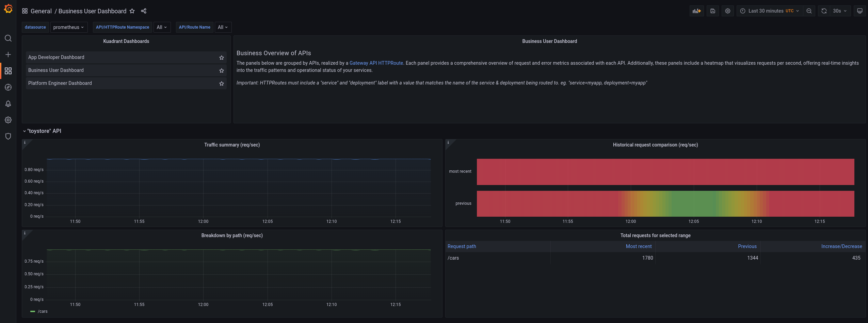Add a new panel using the toolbar icon
This screenshot has width=868, height=323.
coord(696,11)
